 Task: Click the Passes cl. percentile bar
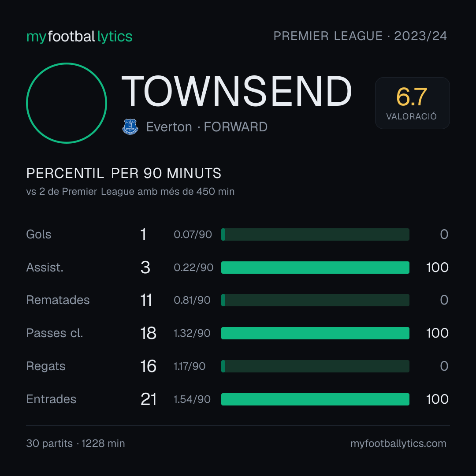coord(315,333)
